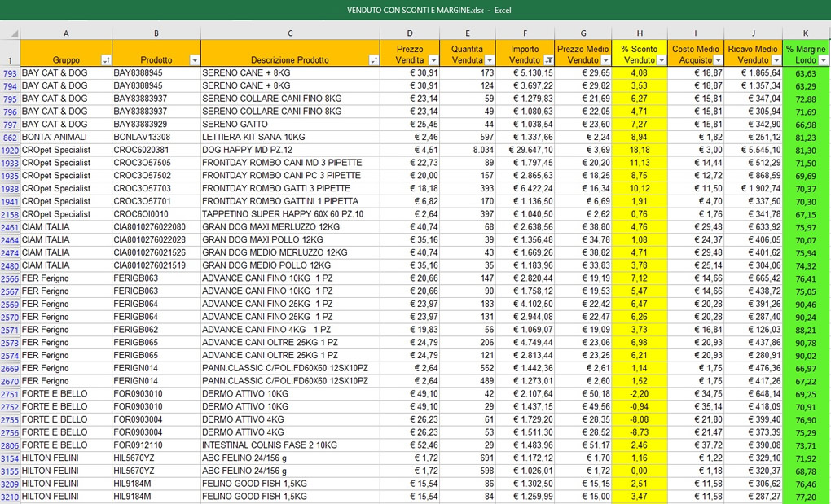The height and width of the screenshot is (504, 831).
Task: Select the revenue cell € 5.545,10
Action: click(x=753, y=150)
